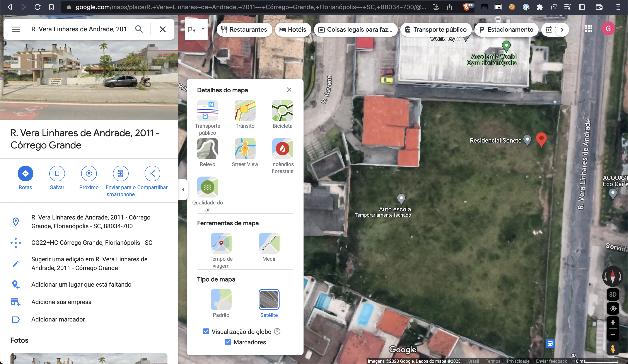Uncheck Visualização do globo checkbox

click(x=206, y=331)
